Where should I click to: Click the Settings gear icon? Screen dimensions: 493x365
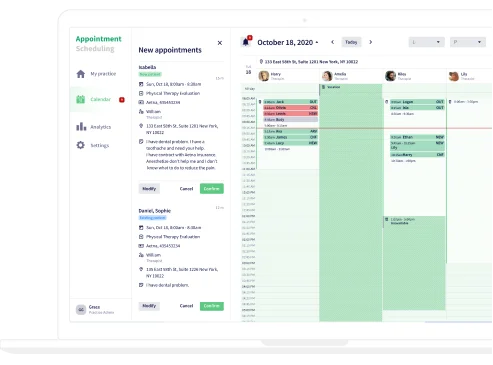coord(80,145)
